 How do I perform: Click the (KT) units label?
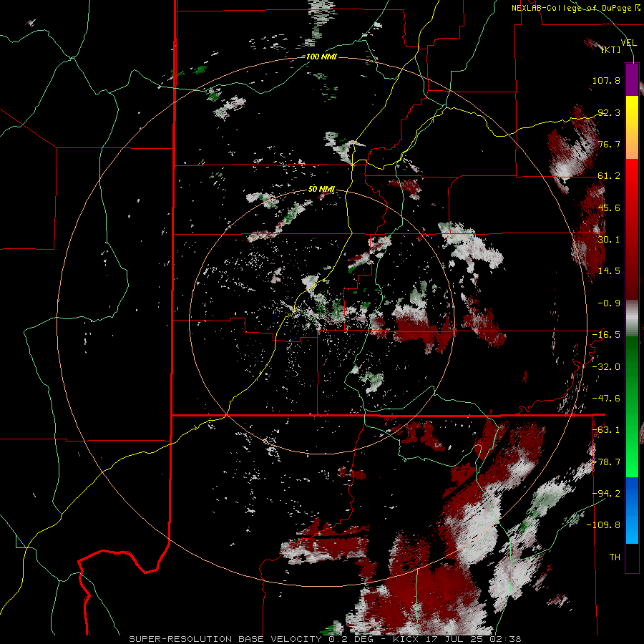(x=611, y=49)
